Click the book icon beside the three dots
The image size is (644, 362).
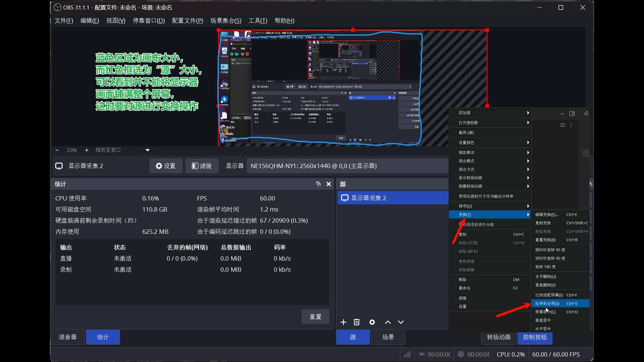click(x=562, y=125)
